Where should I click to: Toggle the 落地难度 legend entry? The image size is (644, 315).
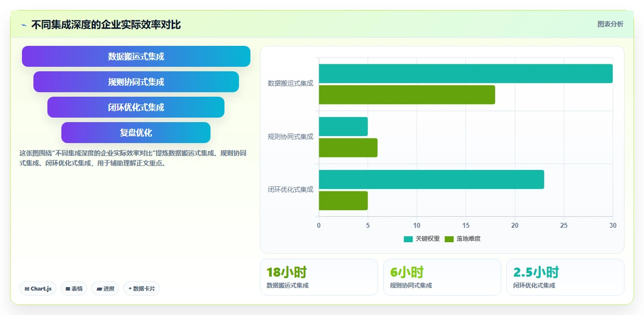pos(462,239)
